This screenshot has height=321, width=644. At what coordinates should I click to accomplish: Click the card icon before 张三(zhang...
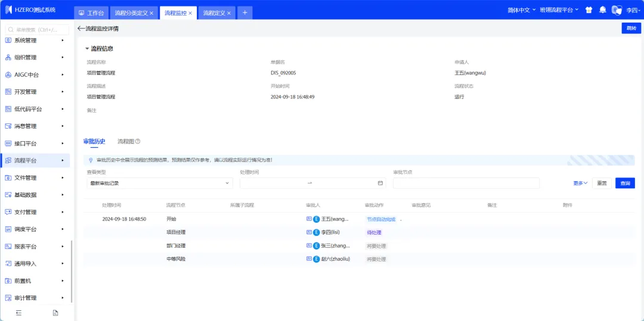click(x=309, y=245)
